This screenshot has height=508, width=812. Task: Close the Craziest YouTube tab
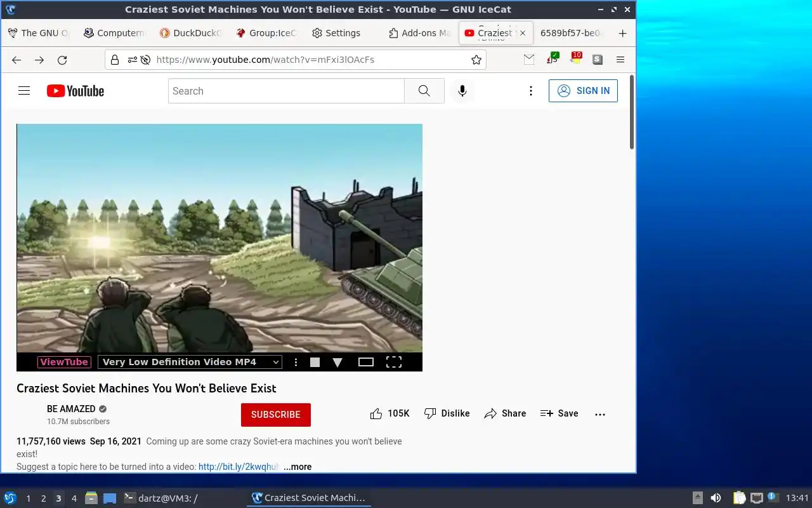pyautogui.click(x=523, y=33)
